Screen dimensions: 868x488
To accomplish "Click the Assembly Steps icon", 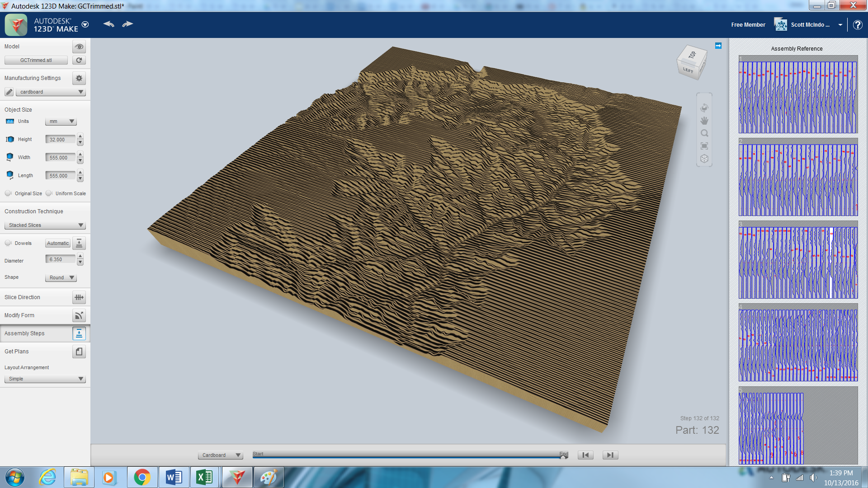I will click(x=79, y=333).
